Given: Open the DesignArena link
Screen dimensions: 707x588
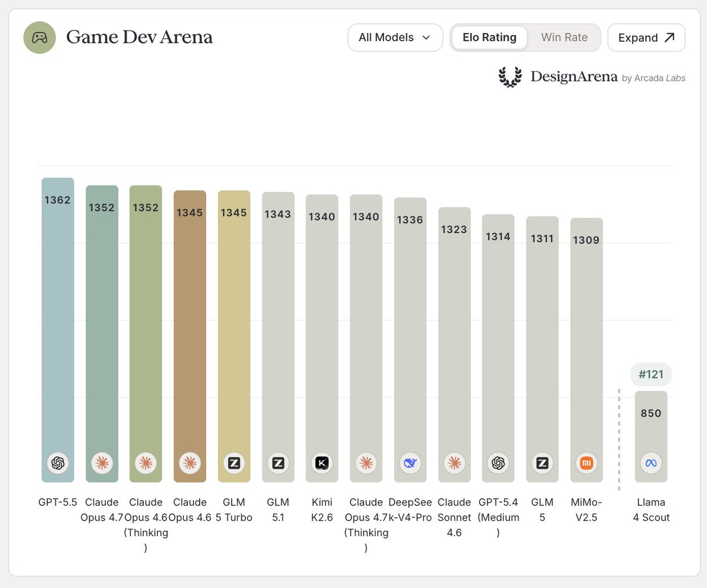Looking at the screenshot, I should coord(574,77).
